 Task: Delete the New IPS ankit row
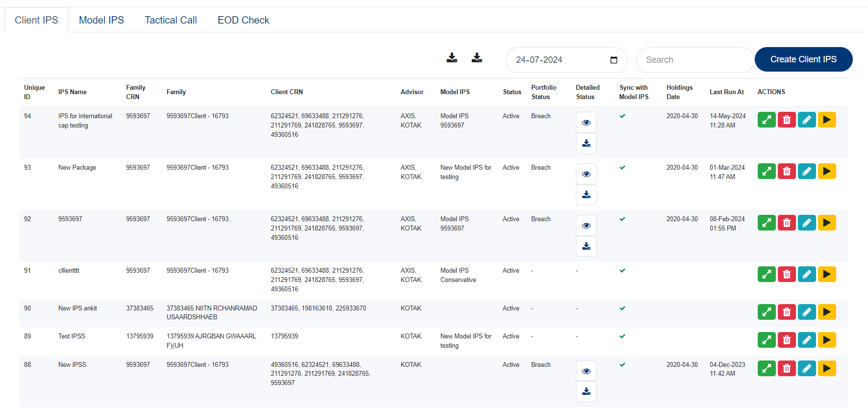point(787,312)
